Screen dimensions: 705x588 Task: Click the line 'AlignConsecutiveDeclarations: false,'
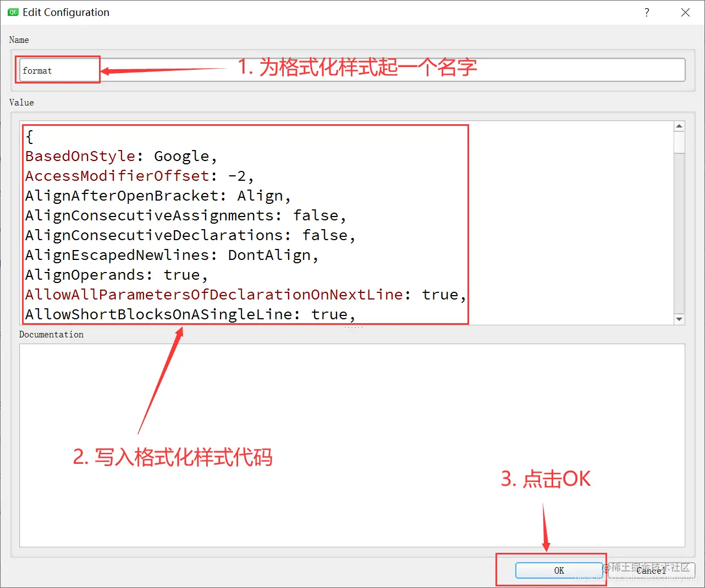(x=190, y=235)
